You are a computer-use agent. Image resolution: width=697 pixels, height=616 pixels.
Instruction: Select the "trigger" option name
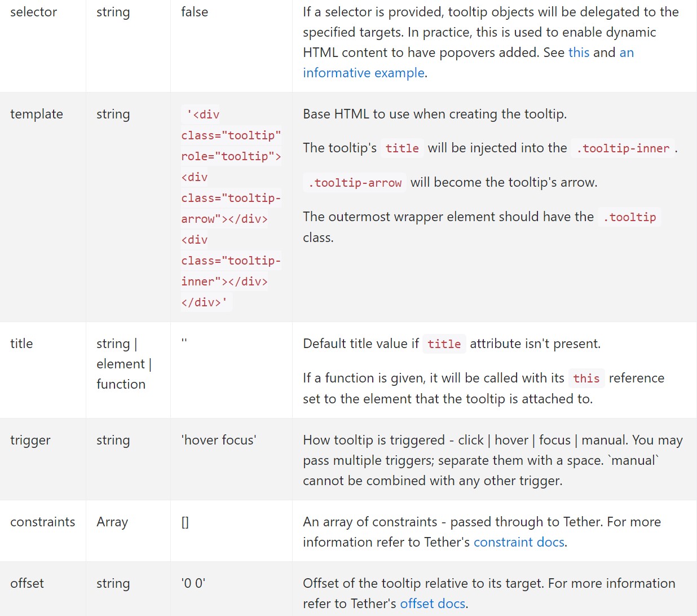(x=30, y=440)
